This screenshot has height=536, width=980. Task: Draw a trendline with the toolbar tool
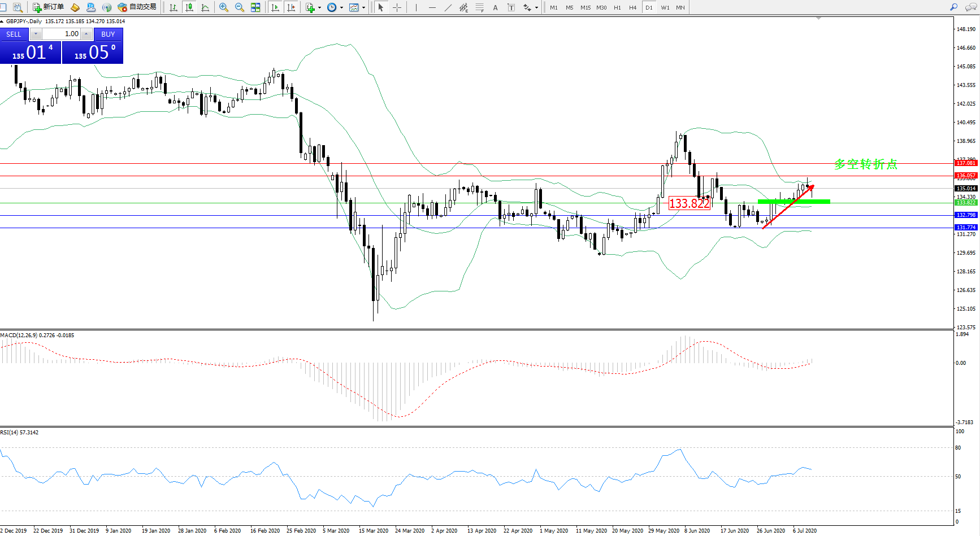pos(448,7)
